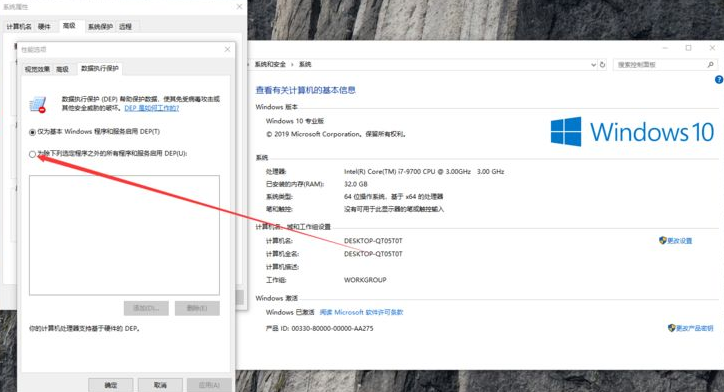724x392 pixels.
Task: Switch to the 视觉效果 tab
Action: pyautogui.click(x=37, y=69)
